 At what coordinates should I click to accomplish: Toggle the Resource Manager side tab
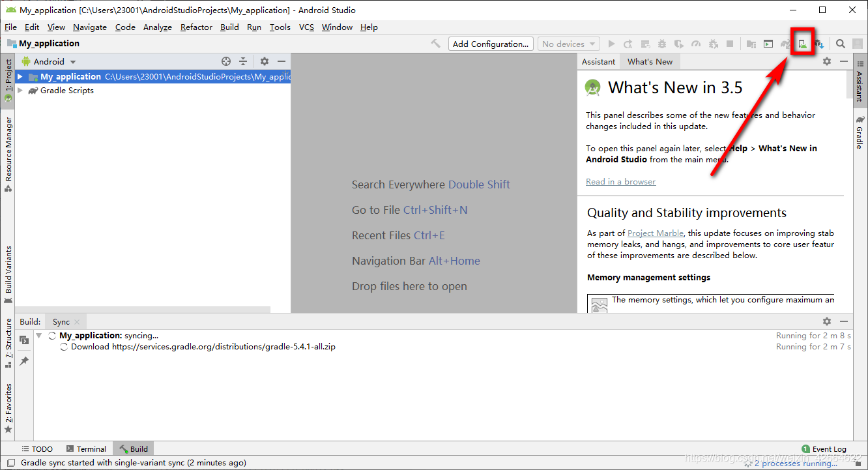point(8,154)
